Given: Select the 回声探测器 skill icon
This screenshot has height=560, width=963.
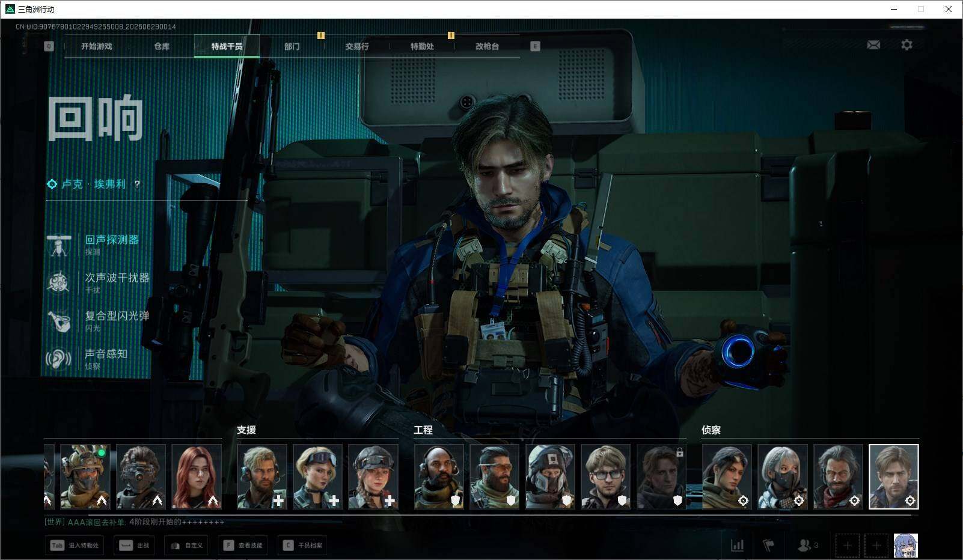Looking at the screenshot, I should [x=59, y=245].
